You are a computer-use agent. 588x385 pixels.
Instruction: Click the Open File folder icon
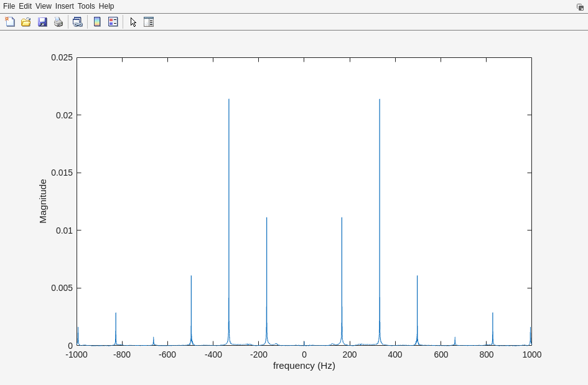point(26,22)
